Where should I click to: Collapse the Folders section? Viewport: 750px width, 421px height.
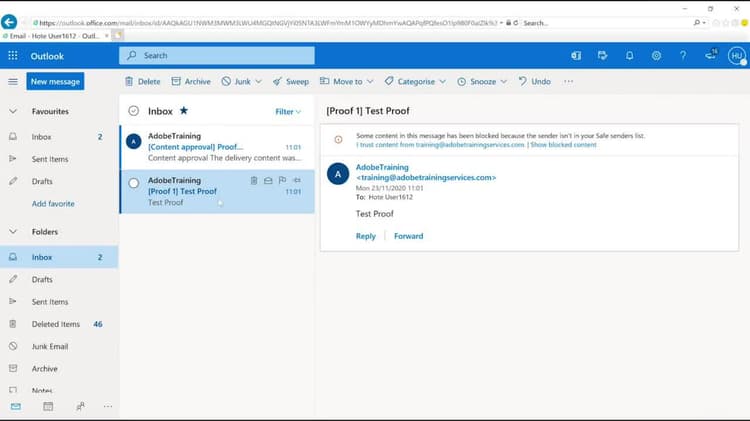tap(13, 232)
